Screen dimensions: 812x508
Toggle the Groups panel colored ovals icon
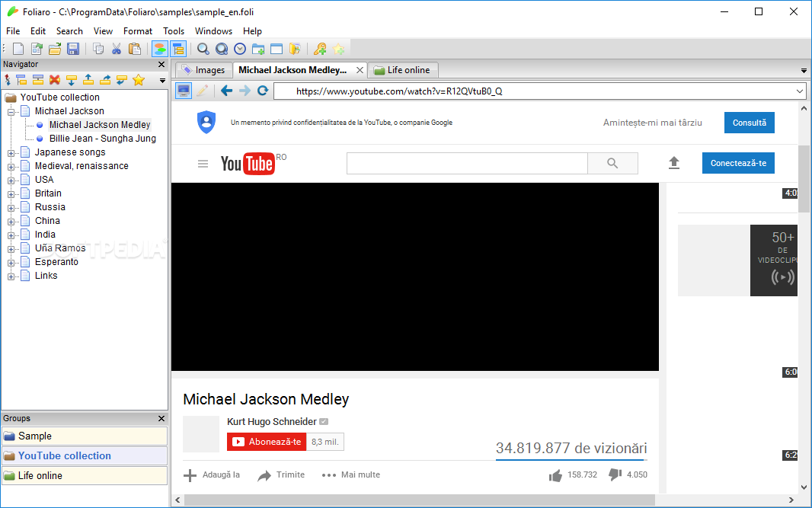click(x=160, y=49)
